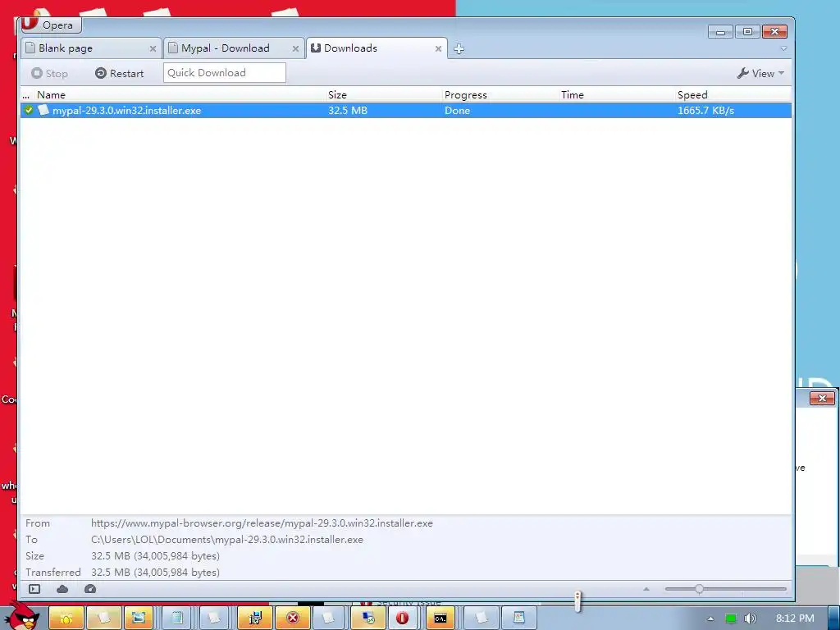Minimize the Opera window
This screenshot has width=840, height=630.
pos(720,32)
